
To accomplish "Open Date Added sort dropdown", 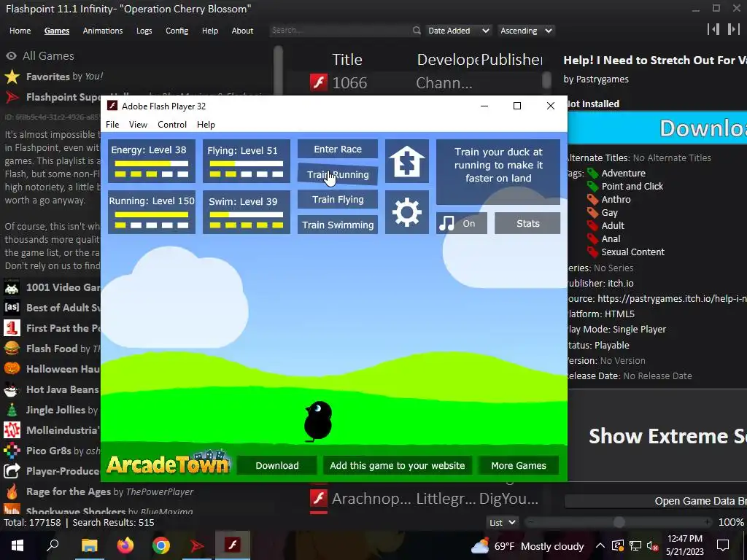I will [459, 31].
